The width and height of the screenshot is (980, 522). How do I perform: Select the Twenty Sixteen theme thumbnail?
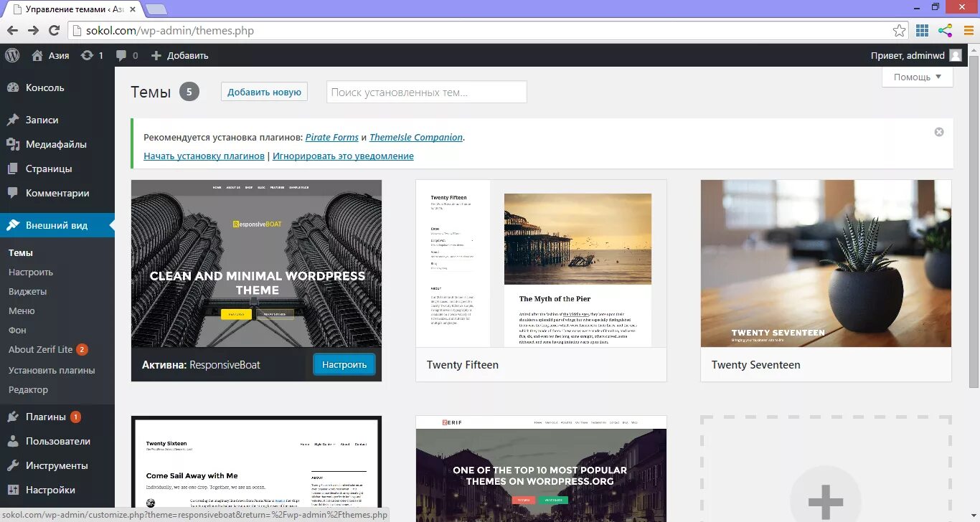257,469
